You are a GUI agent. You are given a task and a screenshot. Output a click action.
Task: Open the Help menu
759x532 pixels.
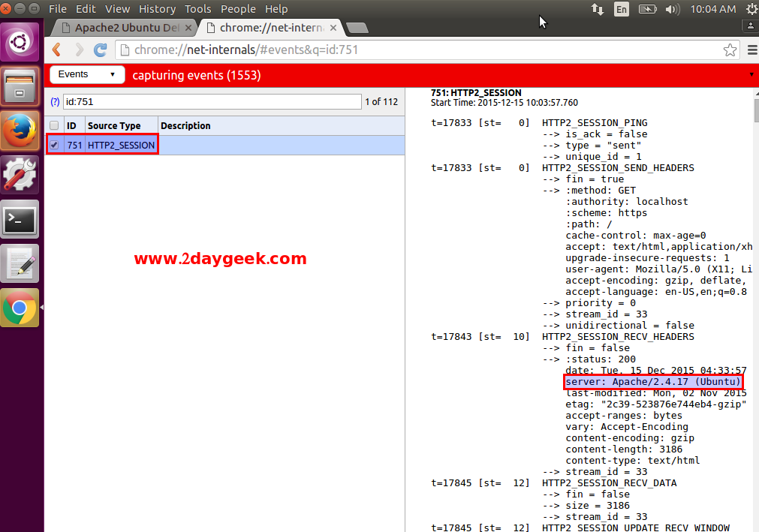[276, 9]
